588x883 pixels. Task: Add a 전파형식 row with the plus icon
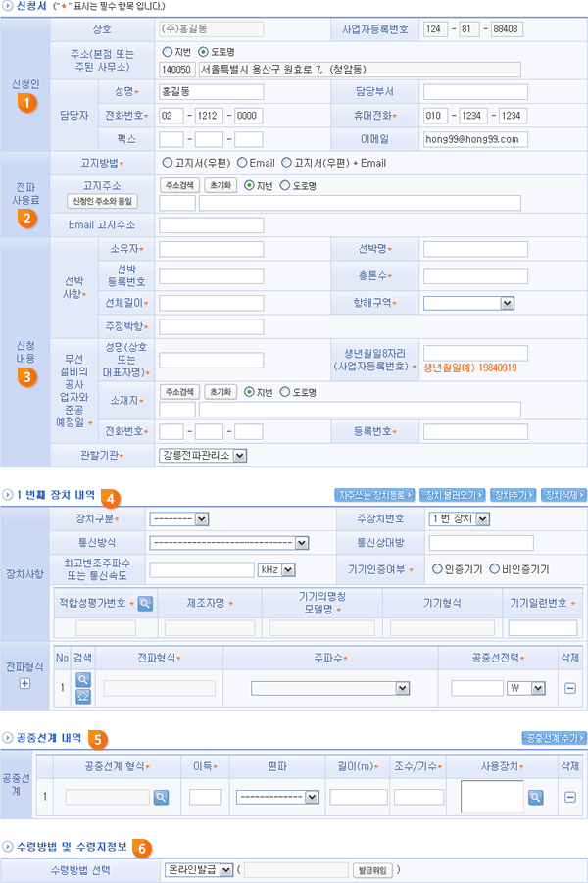point(24,684)
